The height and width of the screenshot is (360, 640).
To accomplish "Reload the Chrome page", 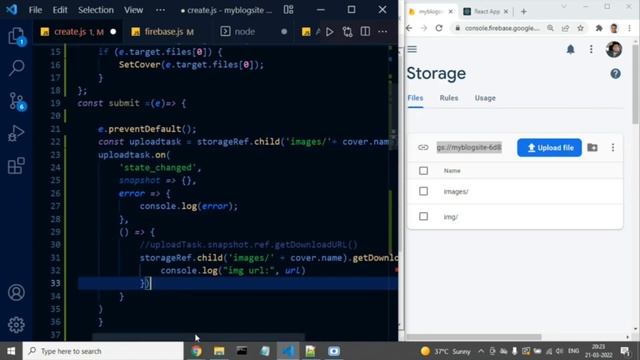I will point(439,28).
